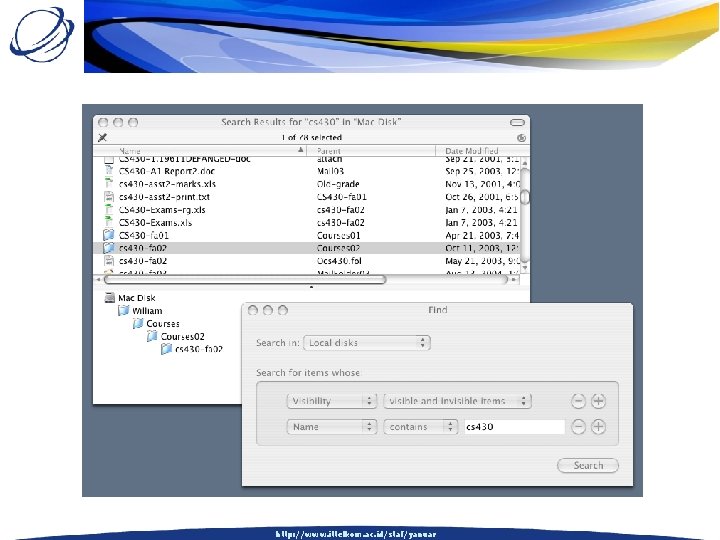Screen dimensions: 720x540
Task: Click Courses in the path tree
Action: pos(163,323)
